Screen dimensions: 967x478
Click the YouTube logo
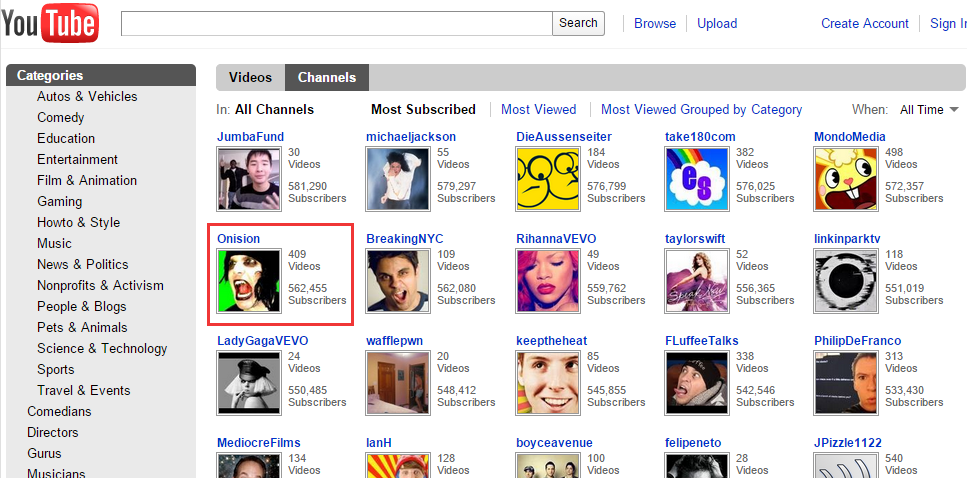click(x=49, y=24)
